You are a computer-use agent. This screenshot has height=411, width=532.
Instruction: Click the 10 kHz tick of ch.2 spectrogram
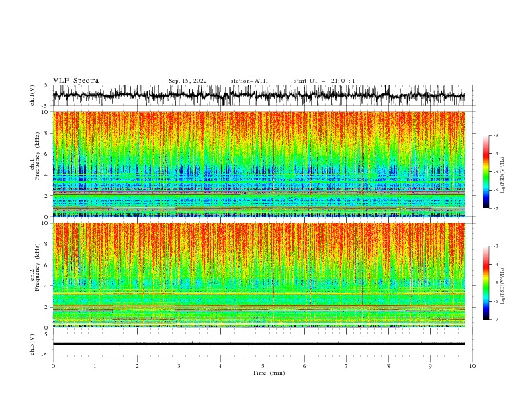[x=46, y=223]
